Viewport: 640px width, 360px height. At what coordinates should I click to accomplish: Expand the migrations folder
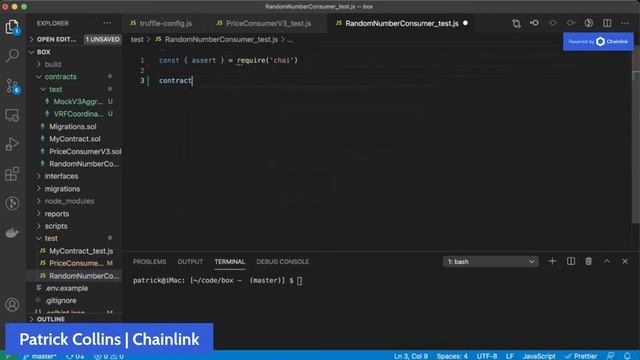pos(62,189)
